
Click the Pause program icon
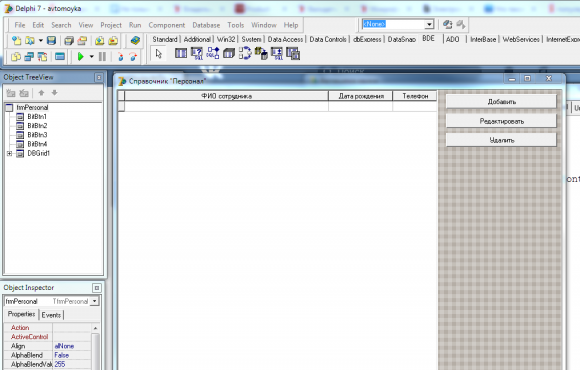102,57
